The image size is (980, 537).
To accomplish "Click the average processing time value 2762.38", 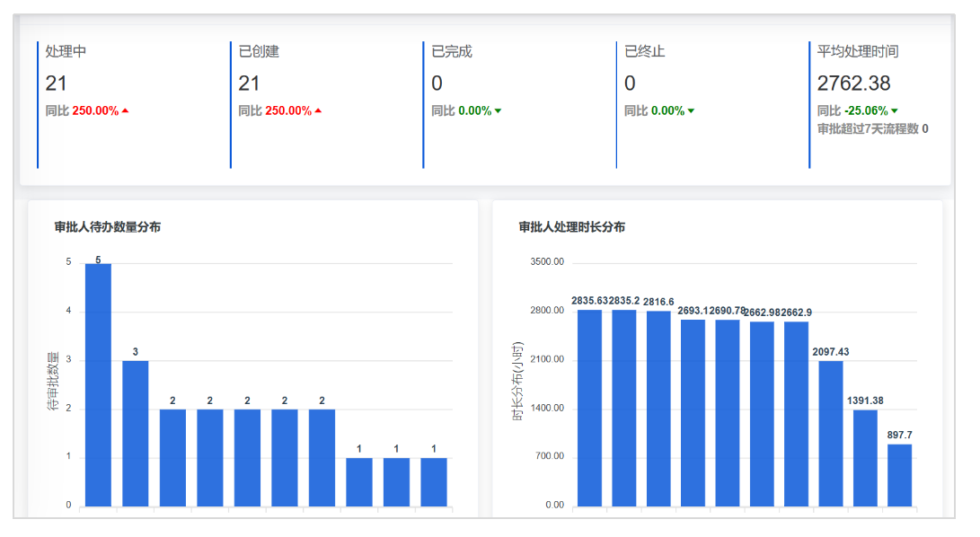I will (853, 84).
